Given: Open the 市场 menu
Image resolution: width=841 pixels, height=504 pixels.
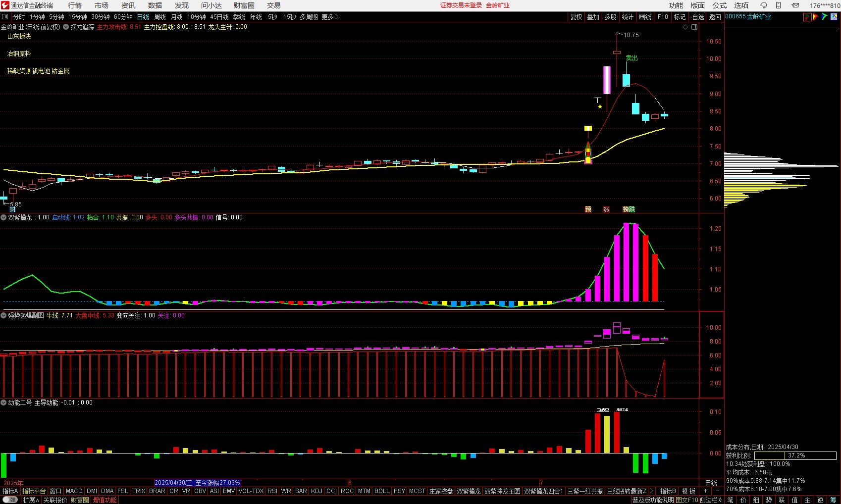Looking at the screenshot, I should coord(102,5).
